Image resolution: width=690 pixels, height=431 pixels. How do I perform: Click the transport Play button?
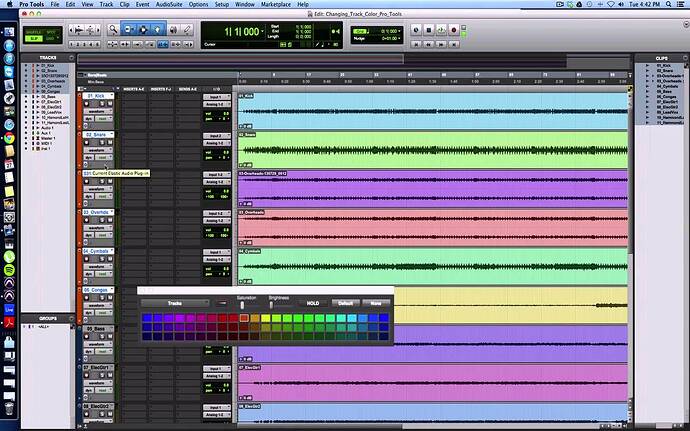coord(441,30)
